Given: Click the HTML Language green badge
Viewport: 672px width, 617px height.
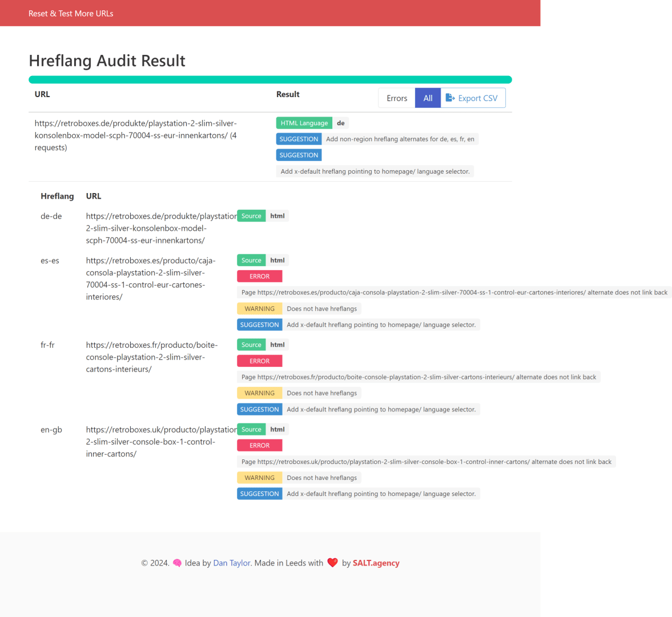Looking at the screenshot, I should coord(304,123).
